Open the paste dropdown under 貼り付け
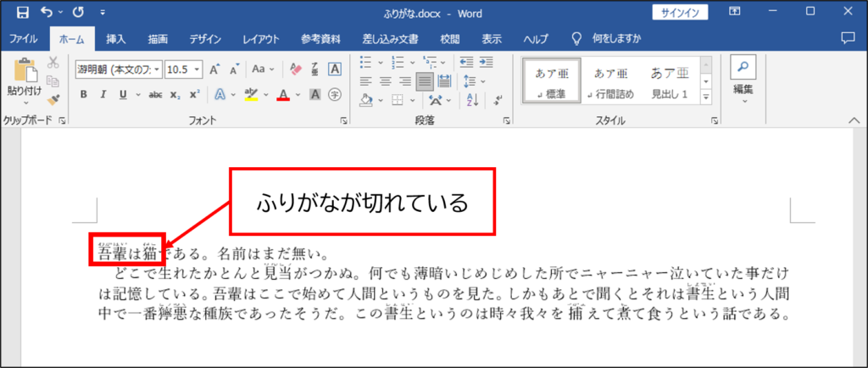 (x=25, y=103)
